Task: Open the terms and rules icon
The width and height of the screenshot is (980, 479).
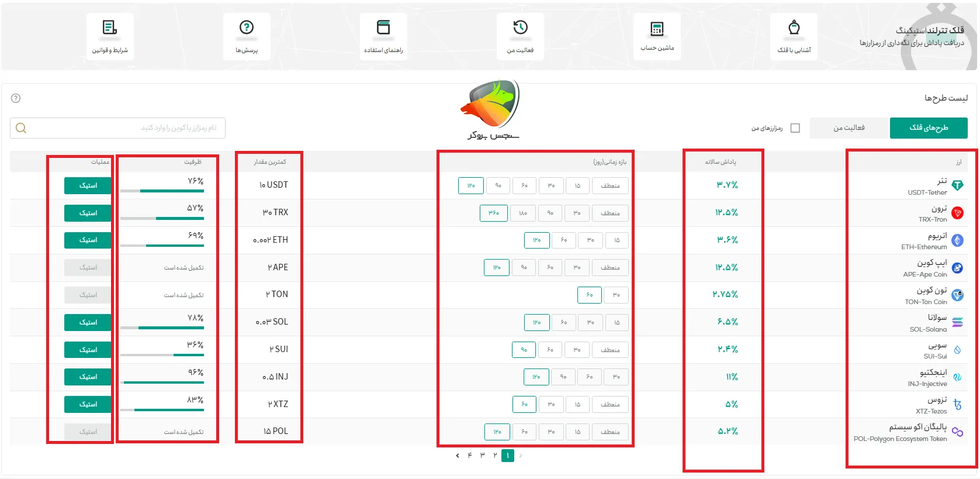Action: pyautogui.click(x=110, y=27)
